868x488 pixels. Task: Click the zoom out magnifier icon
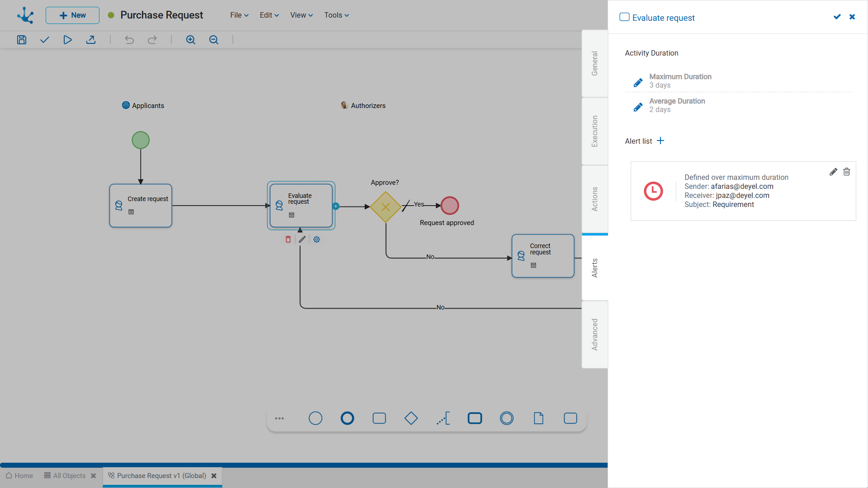click(214, 40)
